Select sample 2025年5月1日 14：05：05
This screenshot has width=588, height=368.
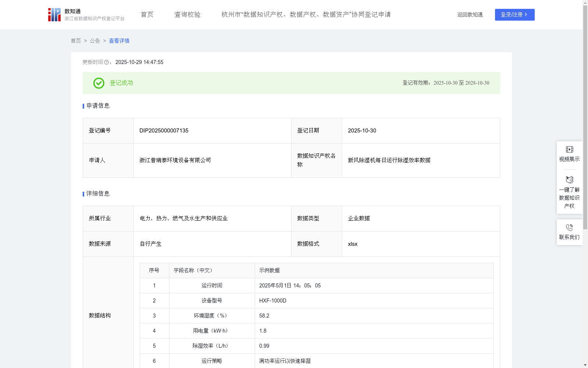(x=290, y=286)
